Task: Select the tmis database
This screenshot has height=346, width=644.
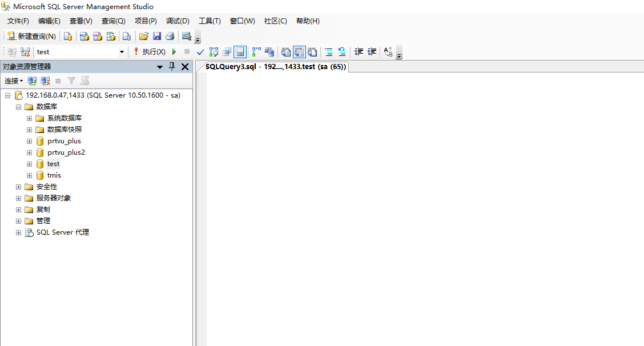Action: (54, 175)
